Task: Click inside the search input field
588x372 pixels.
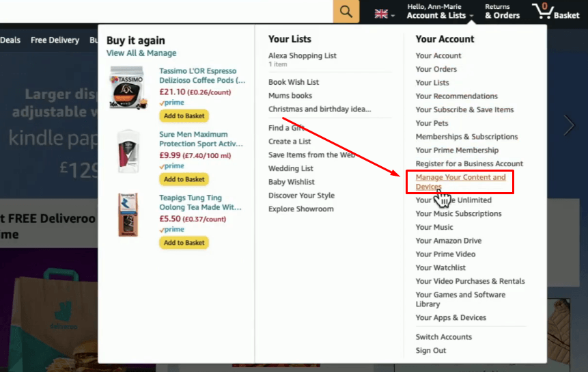Action: pos(167,11)
